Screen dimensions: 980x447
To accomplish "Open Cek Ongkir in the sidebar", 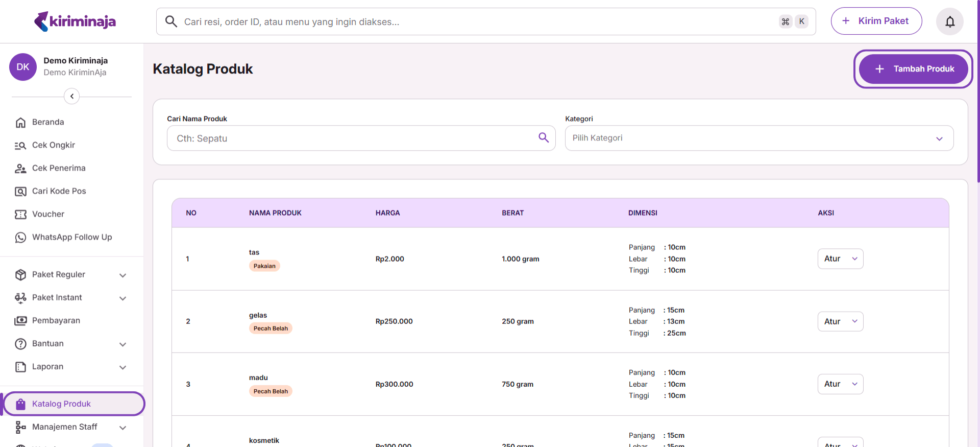I will point(53,145).
